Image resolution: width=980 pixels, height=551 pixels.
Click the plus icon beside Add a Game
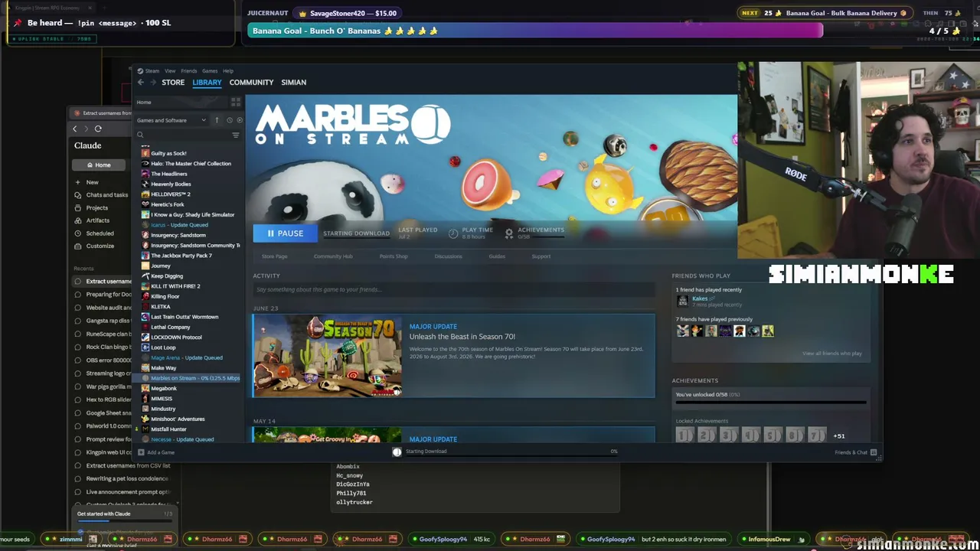click(140, 452)
